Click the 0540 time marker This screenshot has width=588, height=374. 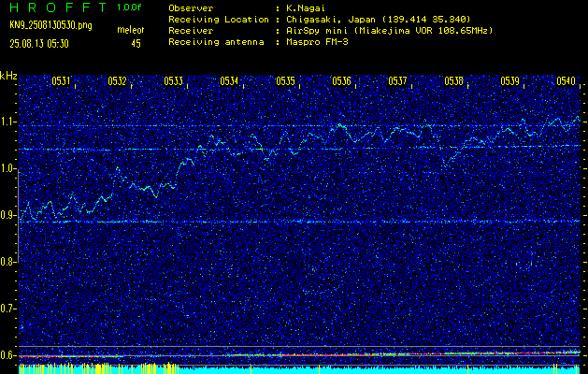click(566, 81)
